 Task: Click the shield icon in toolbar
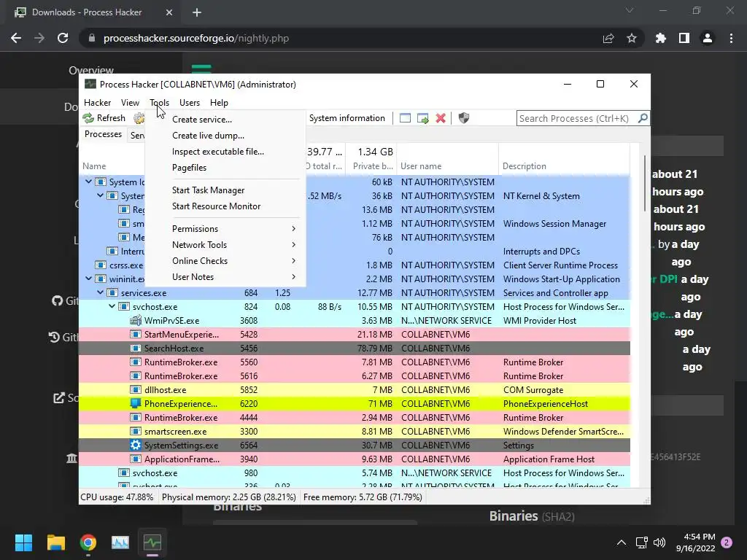pyautogui.click(x=464, y=118)
